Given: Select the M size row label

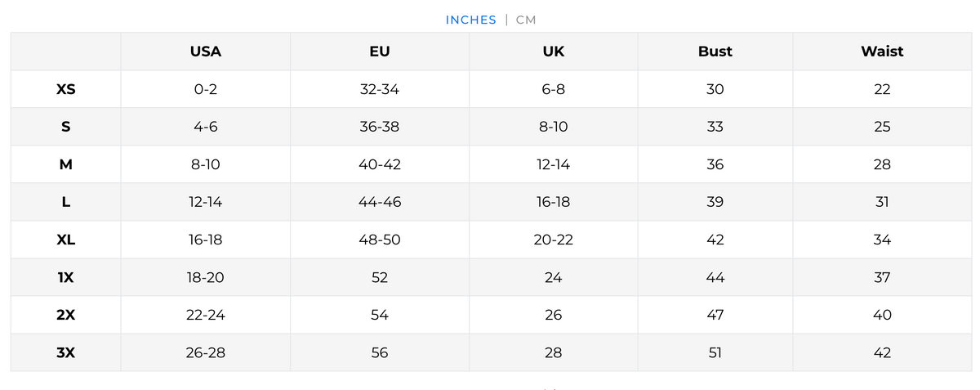Looking at the screenshot, I should [x=66, y=164].
